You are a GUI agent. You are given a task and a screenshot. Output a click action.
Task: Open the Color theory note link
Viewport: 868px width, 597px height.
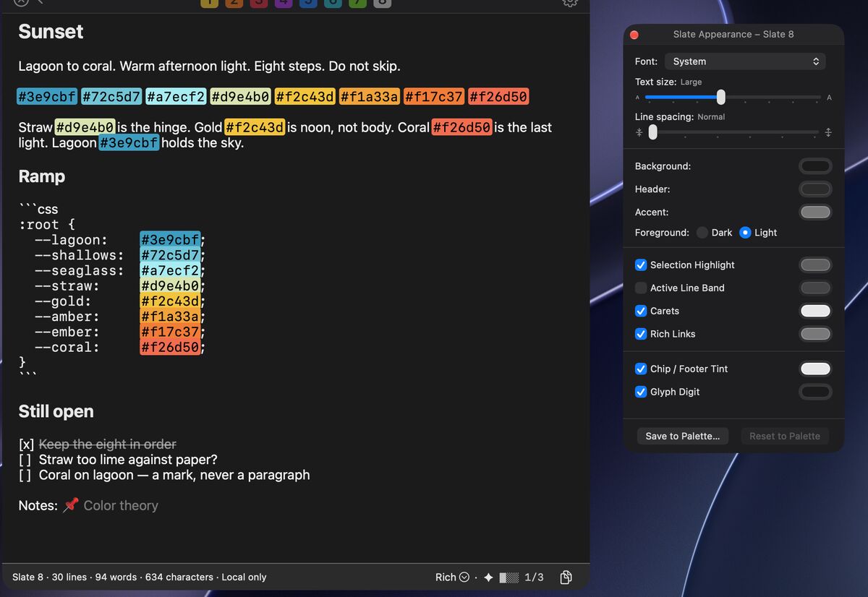[121, 505]
